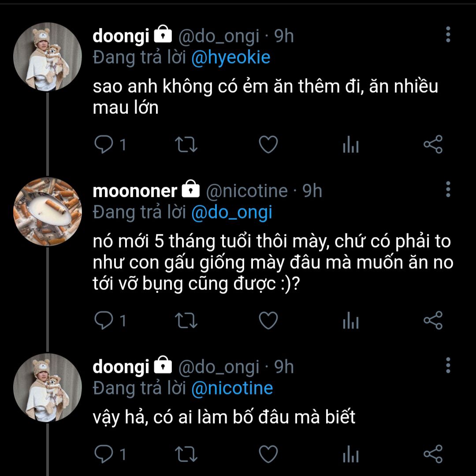The height and width of the screenshot is (476, 476).
Task: Open more options on doongi's last tweet
Action: [448, 366]
